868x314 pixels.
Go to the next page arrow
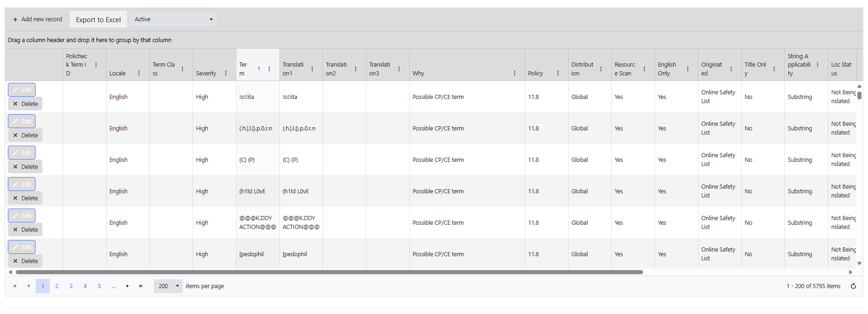(127, 286)
